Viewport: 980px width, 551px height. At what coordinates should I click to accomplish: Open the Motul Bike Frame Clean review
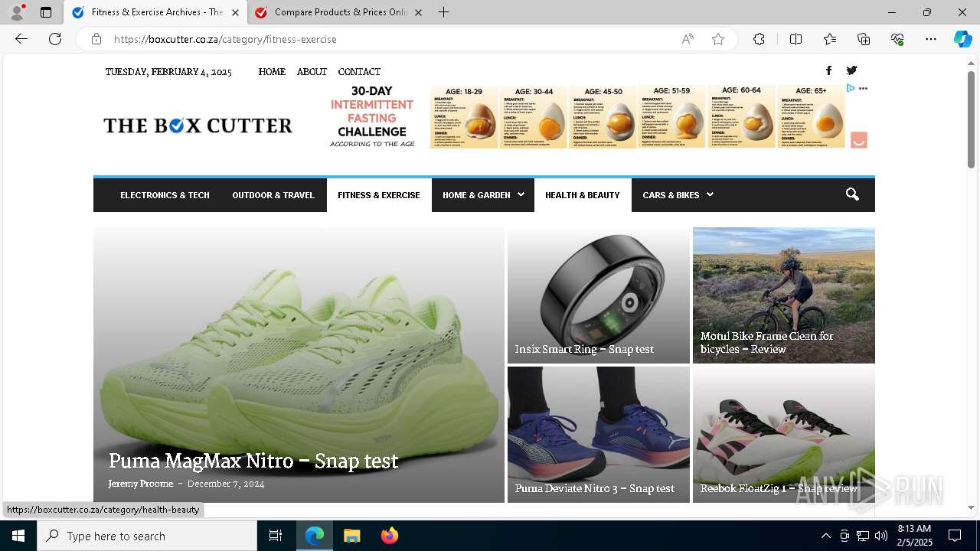point(767,342)
